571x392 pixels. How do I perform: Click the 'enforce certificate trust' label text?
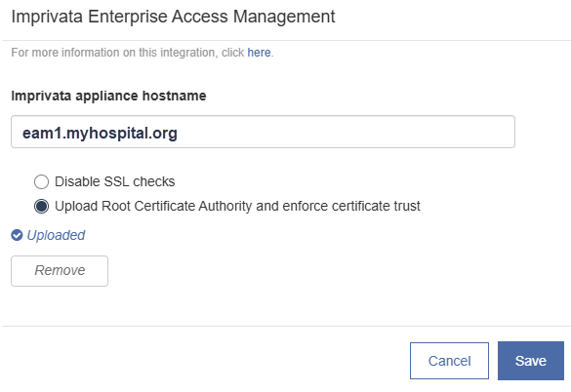click(351, 206)
